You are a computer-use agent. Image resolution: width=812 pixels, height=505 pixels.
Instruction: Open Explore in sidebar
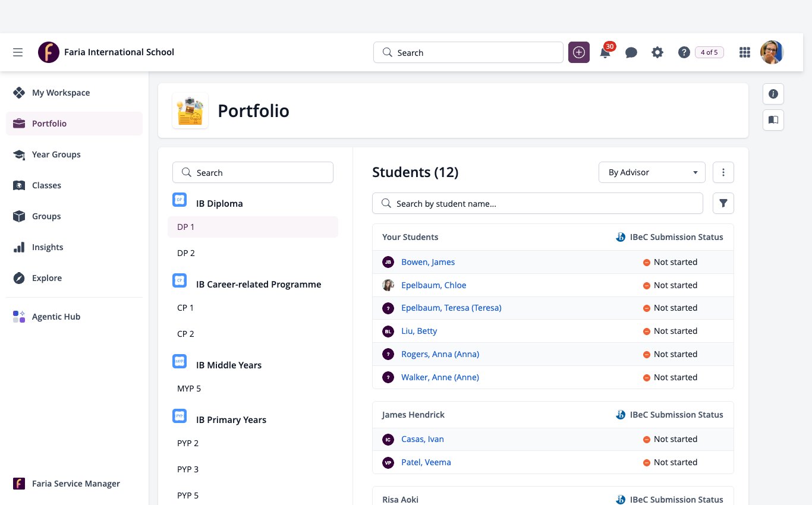click(74, 278)
